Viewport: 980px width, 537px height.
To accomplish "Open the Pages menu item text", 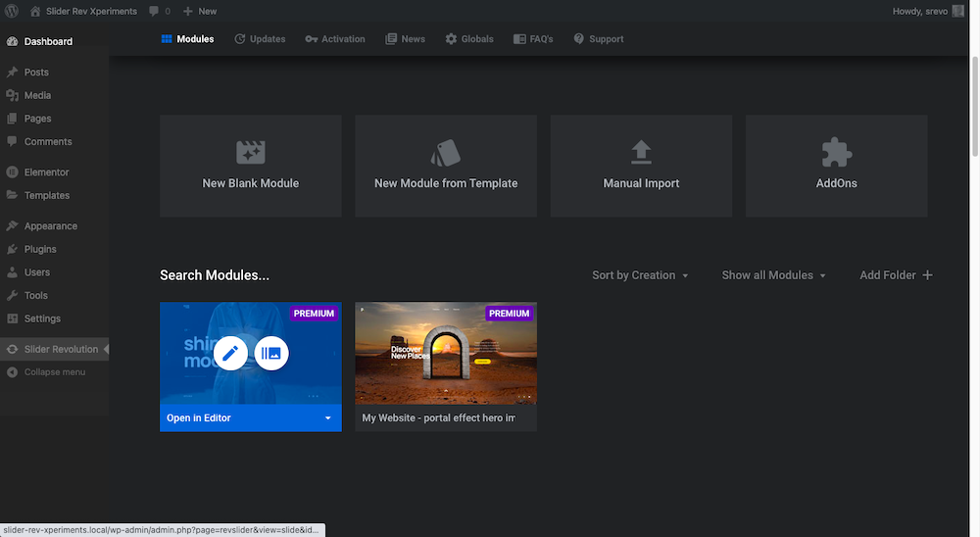I will pos(37,119).
